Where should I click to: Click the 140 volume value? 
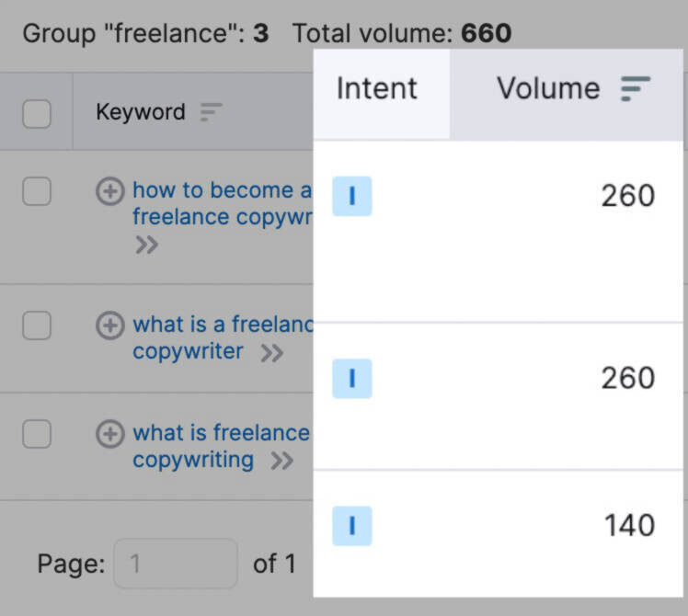tap(630, 526)
